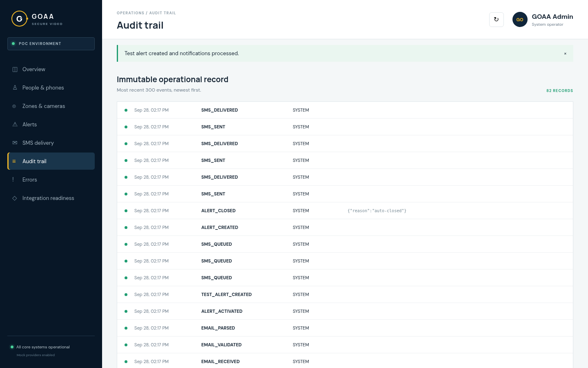Image resolution: width=588 pixels, height=368 pixels.
Task: Select the ALERT_ACTIVATED event row
Action: [345, 311]
